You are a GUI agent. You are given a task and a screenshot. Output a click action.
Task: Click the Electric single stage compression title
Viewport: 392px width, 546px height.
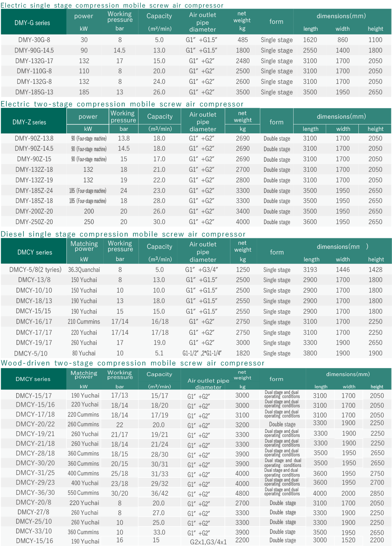[x=112, y=5]
